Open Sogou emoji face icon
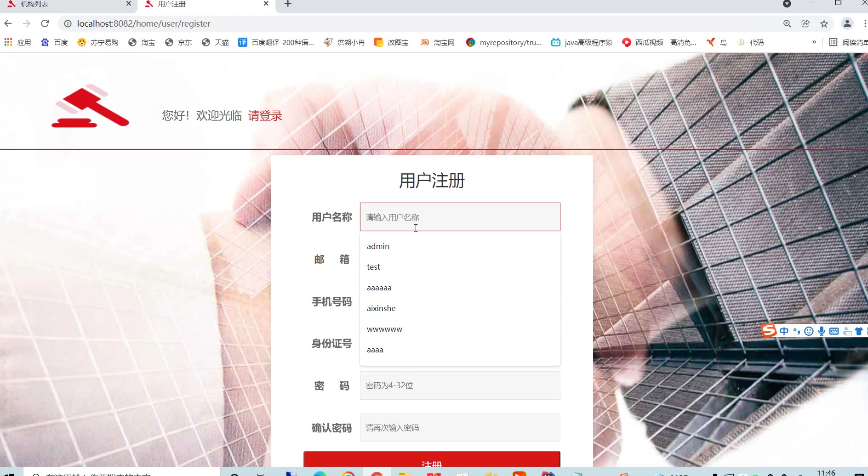 point(809,331)
